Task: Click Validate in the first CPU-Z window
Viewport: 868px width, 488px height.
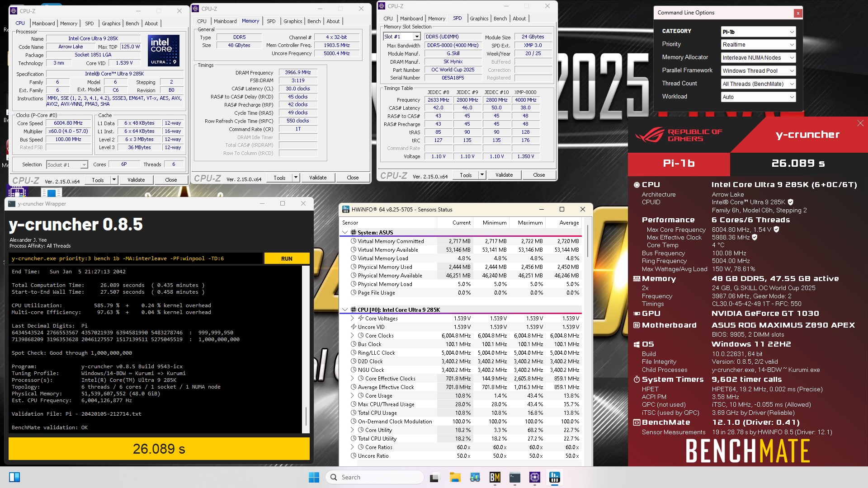Action: tap(136, 180)
